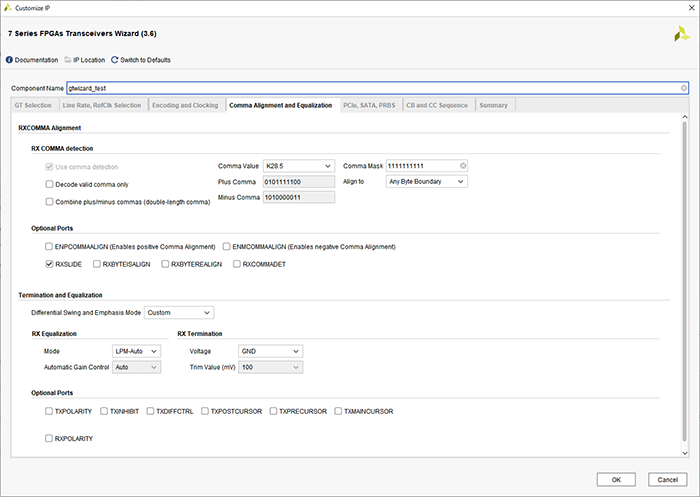Check the ENMCOMMAALIGN optional port

(226, 246)
